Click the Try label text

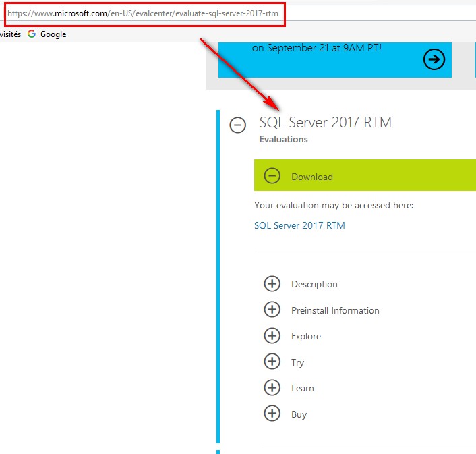click(298, 362)
